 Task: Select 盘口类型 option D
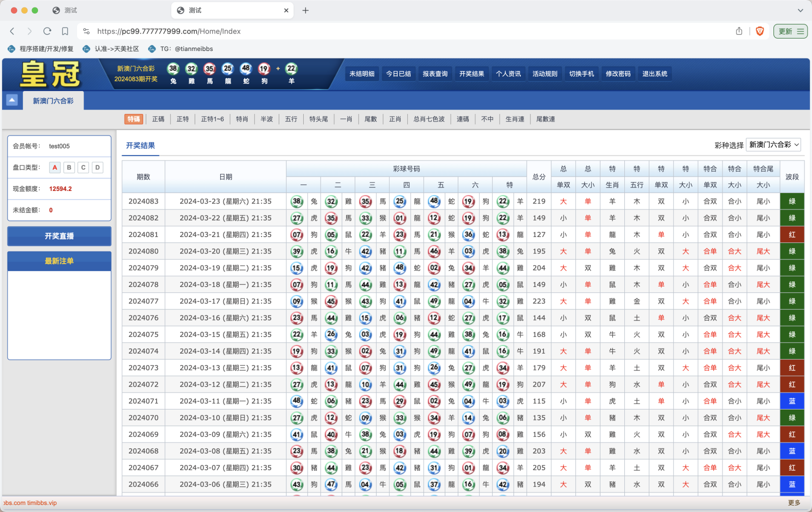(x=98, y=167)
